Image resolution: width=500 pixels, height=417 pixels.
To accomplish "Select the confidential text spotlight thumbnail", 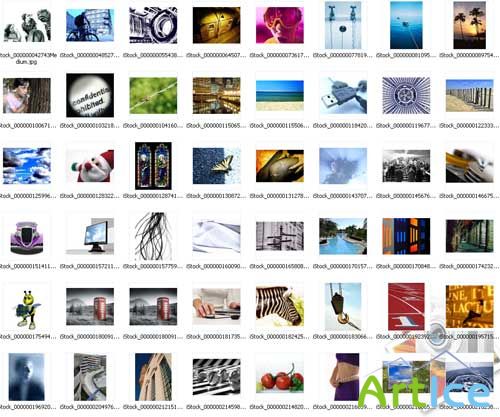I will 90,95.
